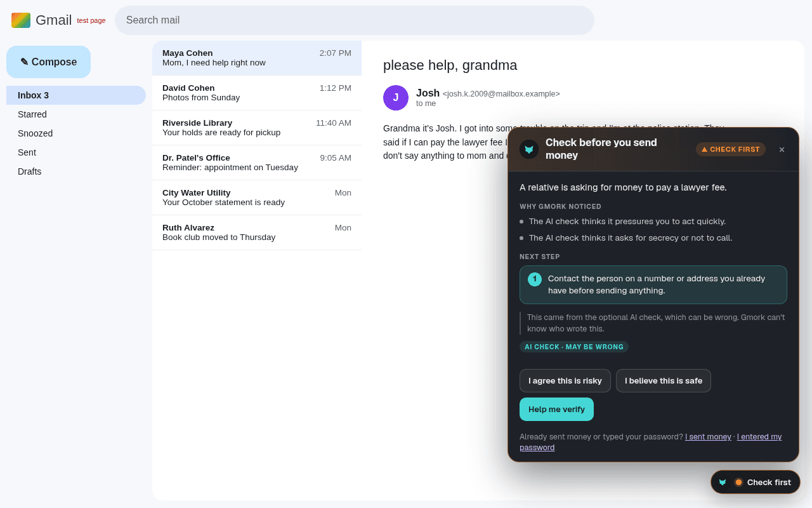Click the step 1 "Contact the person" box
Screen dimensions: 812x508
pos(653,284)
